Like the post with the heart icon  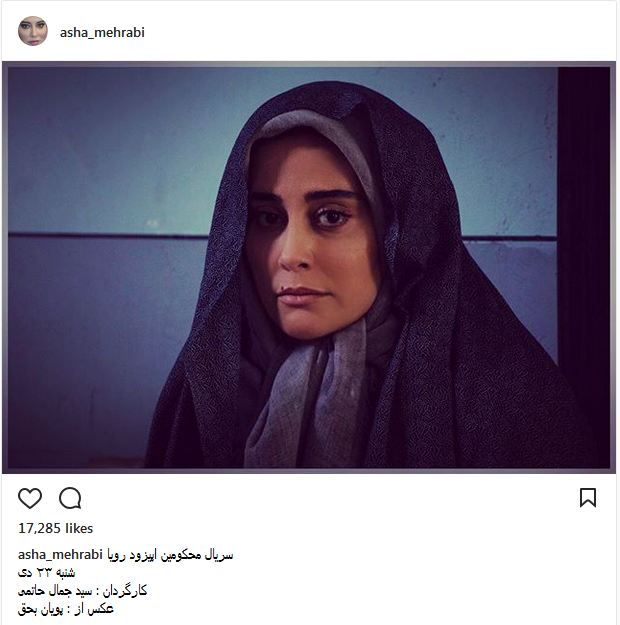[30, 498]
